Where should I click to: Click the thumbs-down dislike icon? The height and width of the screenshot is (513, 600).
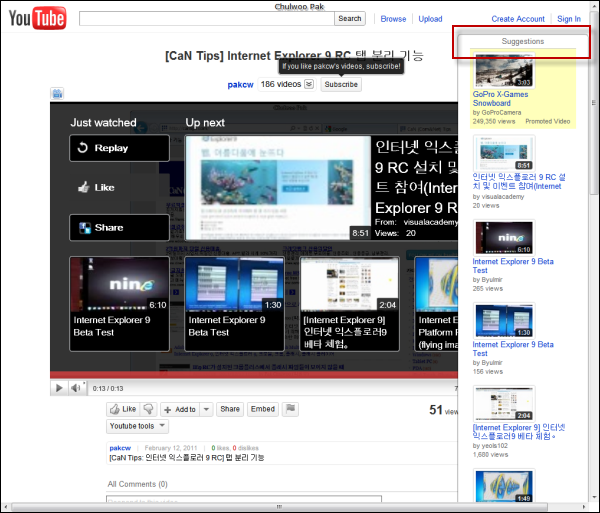148,409
